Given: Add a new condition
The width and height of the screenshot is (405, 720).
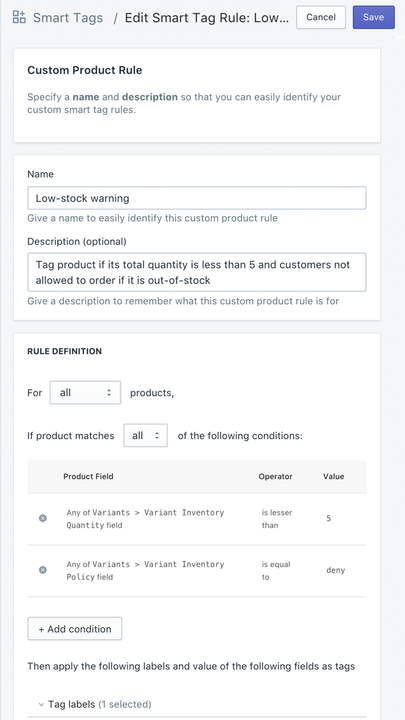Looking at the screenshot, I should click(x=75, y=629).
